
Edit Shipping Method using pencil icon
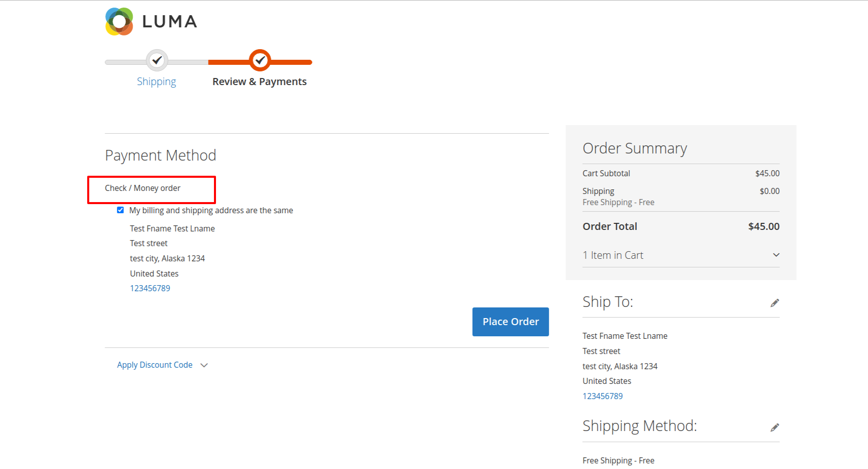(x=774, y=427)
